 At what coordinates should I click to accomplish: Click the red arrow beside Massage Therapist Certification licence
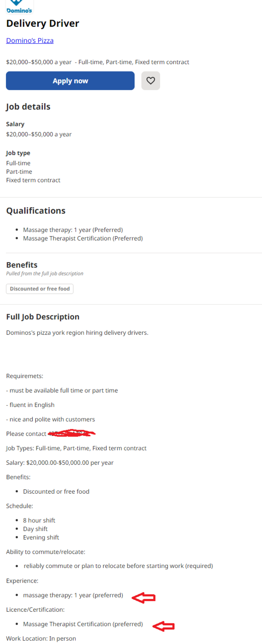click(x=164, y=627)
